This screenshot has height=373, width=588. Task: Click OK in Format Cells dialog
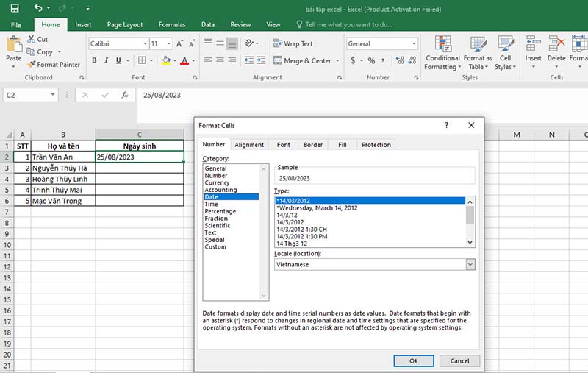[x=414, y=360]
